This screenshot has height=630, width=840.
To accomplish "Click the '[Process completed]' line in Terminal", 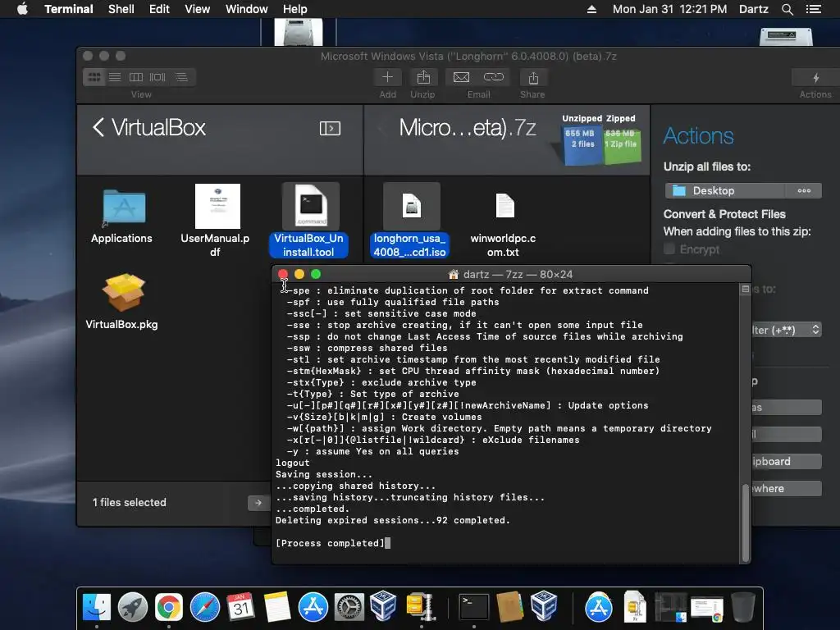I will click(x=330, y=543).
